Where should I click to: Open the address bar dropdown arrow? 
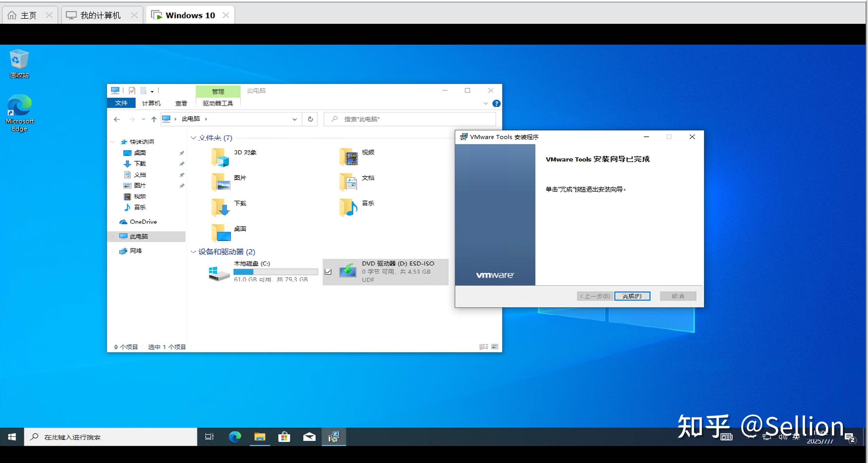(294, 119)
